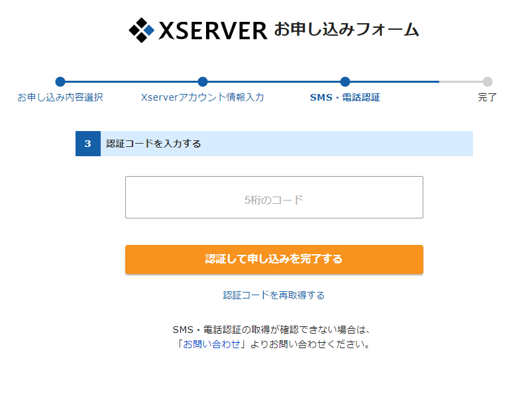Click the お申し込み内容選択 step label
Screen dimensions: 532x417
(60, 98)
